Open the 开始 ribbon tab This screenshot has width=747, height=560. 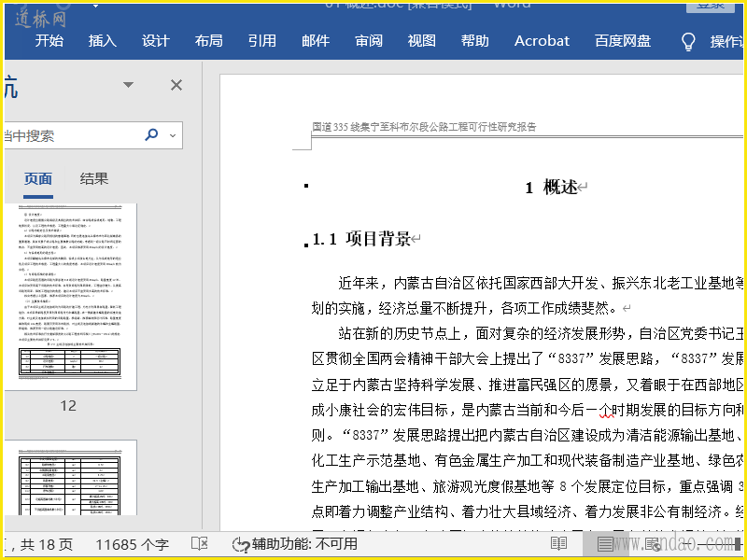(x=49, y=41)
